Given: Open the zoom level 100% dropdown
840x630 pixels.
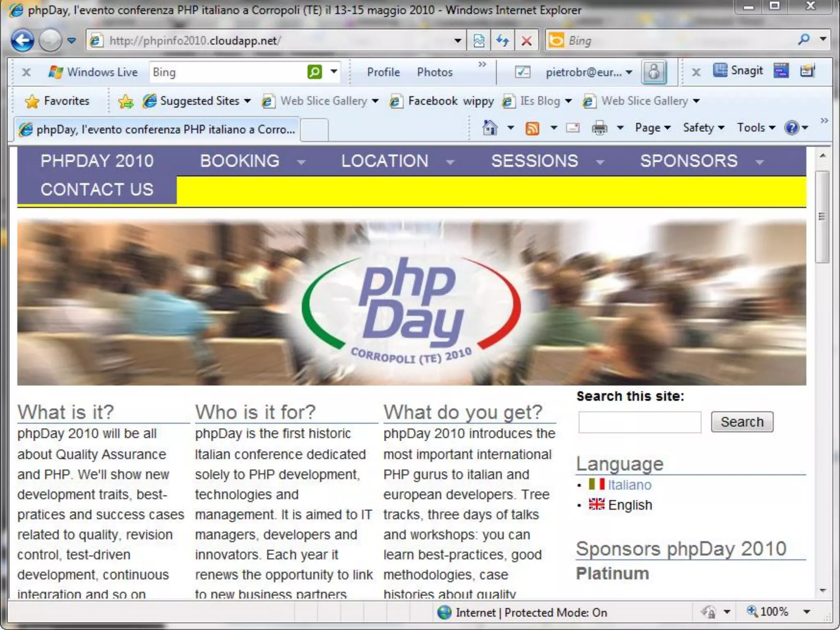Looking at the screenshot, I should tap(806, 612).
